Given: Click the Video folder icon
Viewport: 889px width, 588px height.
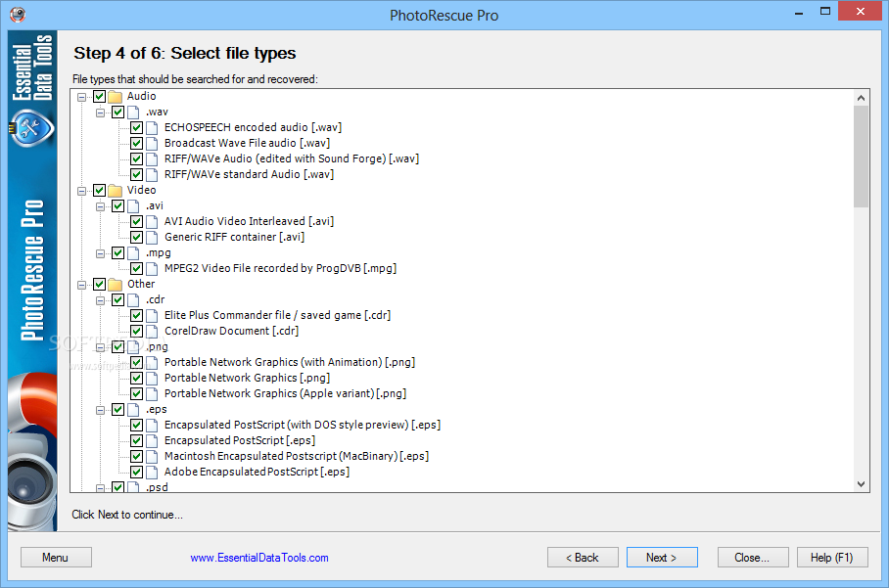Looking at the screenshot, I should tap(116, 191).
